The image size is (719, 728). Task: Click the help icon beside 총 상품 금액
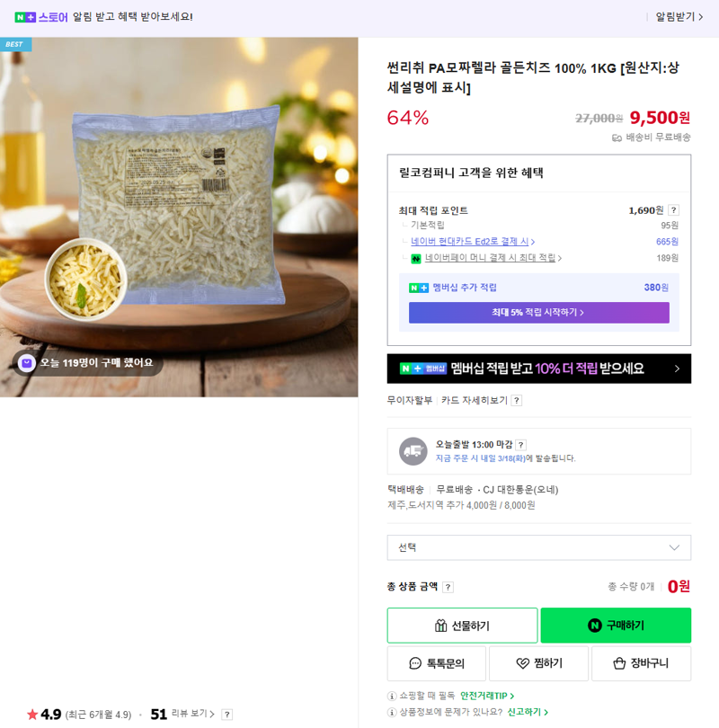click(x=448, y=587)
